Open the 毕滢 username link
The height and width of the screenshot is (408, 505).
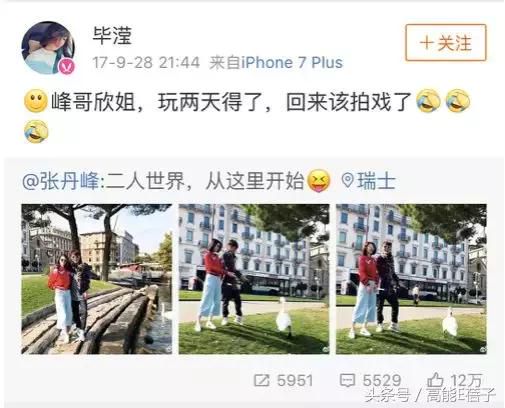(112, 36)
